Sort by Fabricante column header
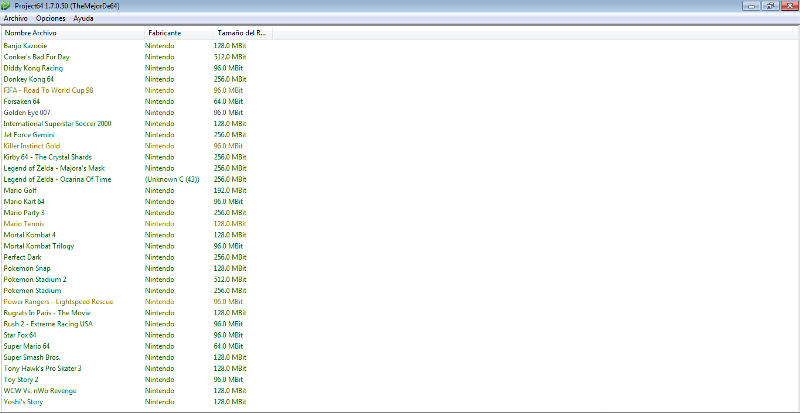This screenshot has width=800, height=414. point(179,33)
